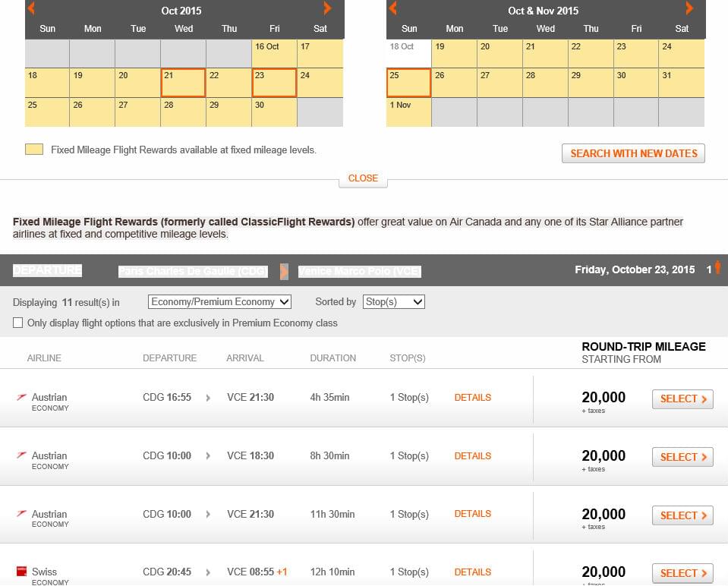This screenshot has width=728, height=586.
Task: Click Paris Charles De Gaulle (CDG) origin text
Action: (x=193, y=271)
